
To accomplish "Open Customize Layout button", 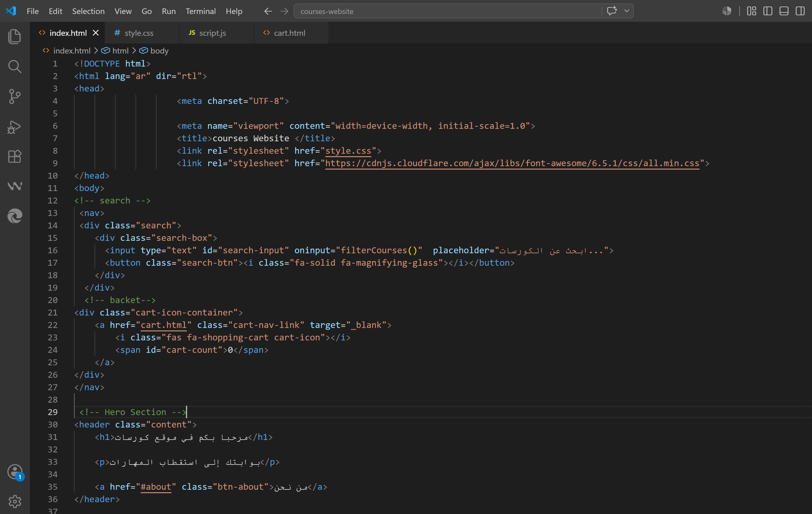I will tap(751, 11).
